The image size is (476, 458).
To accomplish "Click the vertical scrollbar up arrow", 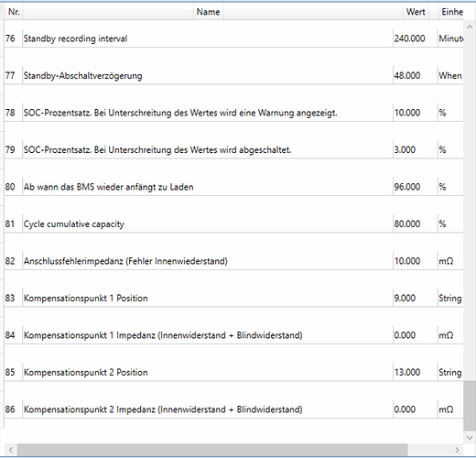I will 470,27.
